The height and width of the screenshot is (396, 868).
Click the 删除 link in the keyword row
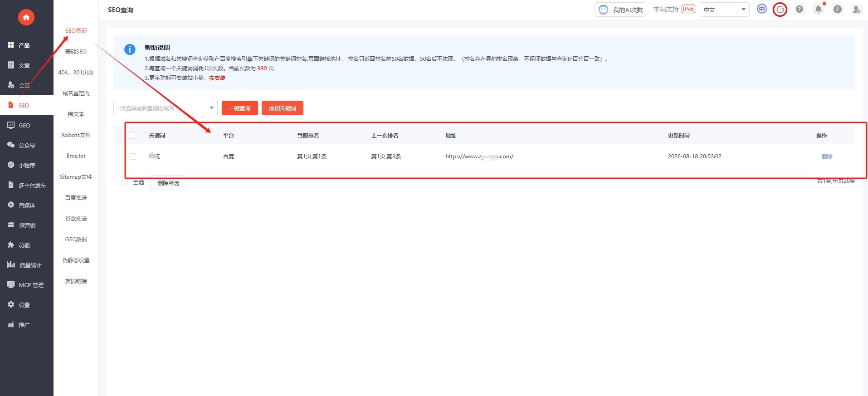pos(827,156)
